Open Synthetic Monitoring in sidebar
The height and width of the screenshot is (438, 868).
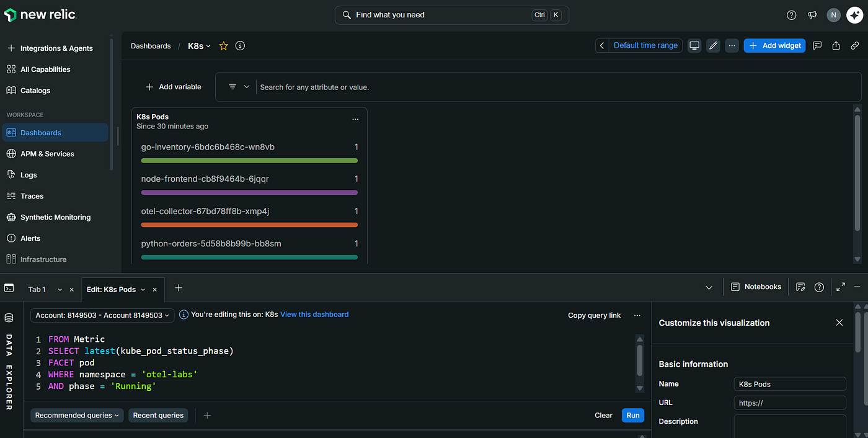(56, 217)
